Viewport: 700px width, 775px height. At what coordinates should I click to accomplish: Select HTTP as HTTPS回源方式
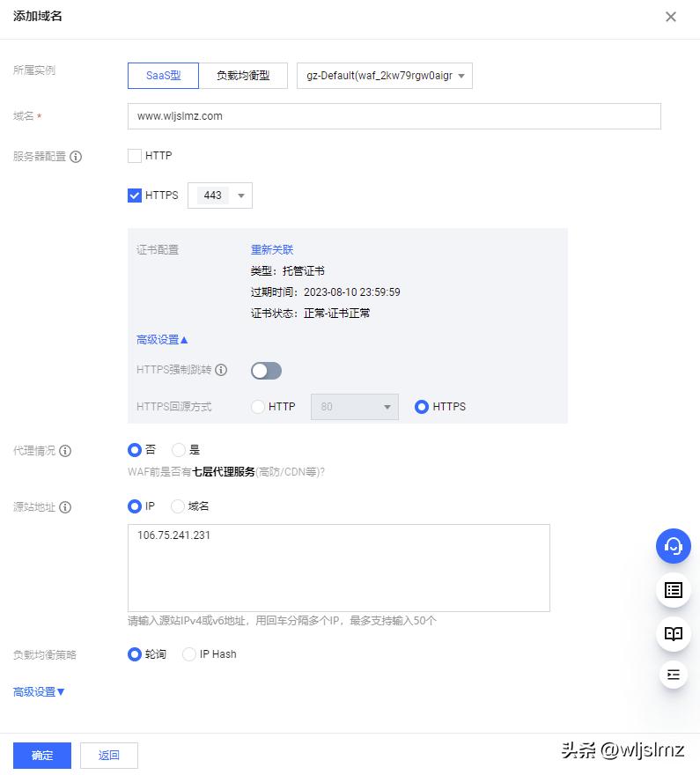(258, 407)
